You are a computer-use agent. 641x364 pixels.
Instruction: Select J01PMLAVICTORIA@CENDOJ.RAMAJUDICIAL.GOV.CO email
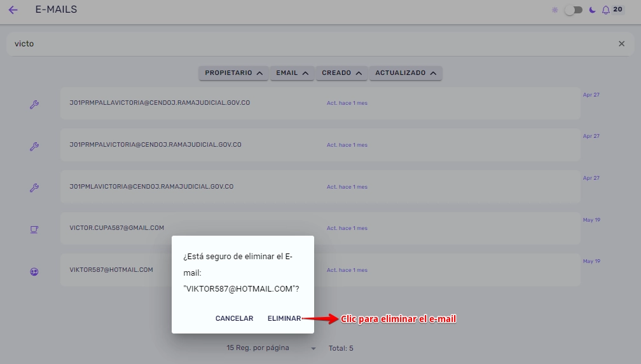click(x=151, y=187)
